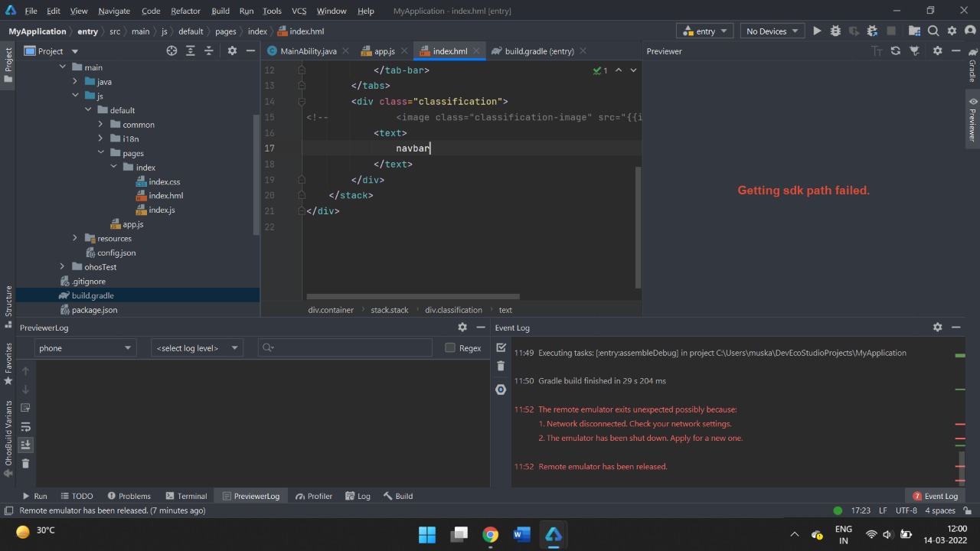
Task: Open the Build tool window button
Action: [398, 496]
